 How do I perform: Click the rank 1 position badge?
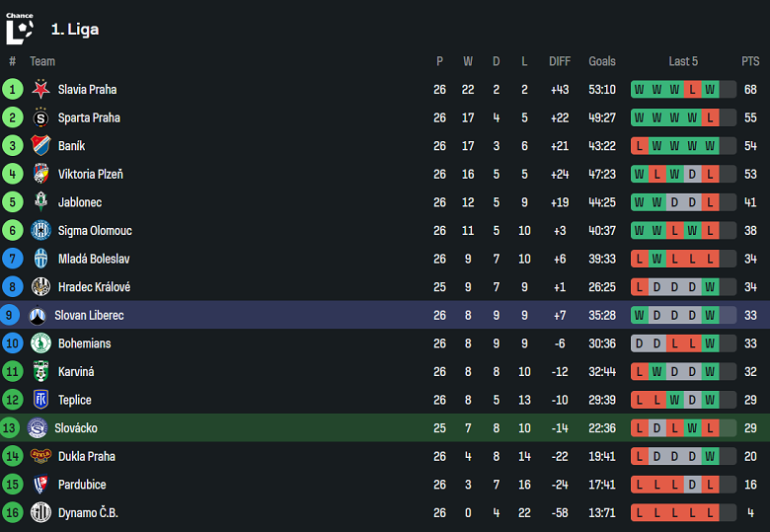[x=13, y=90]
